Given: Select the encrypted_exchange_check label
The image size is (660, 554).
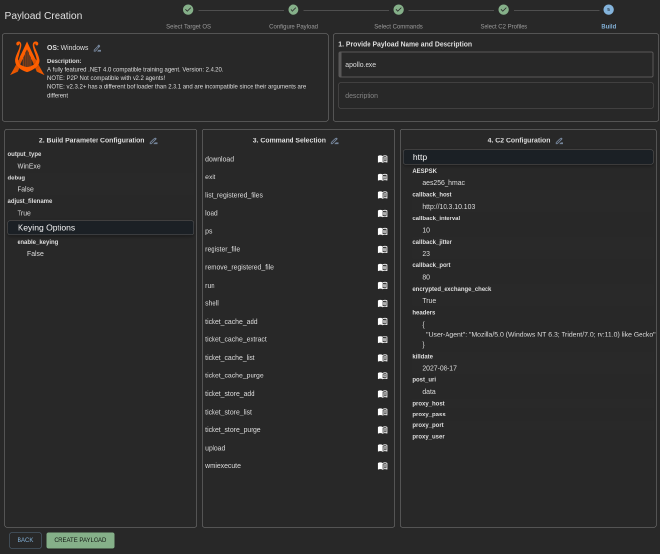Looking at the screenshot, I should (452, 289).
